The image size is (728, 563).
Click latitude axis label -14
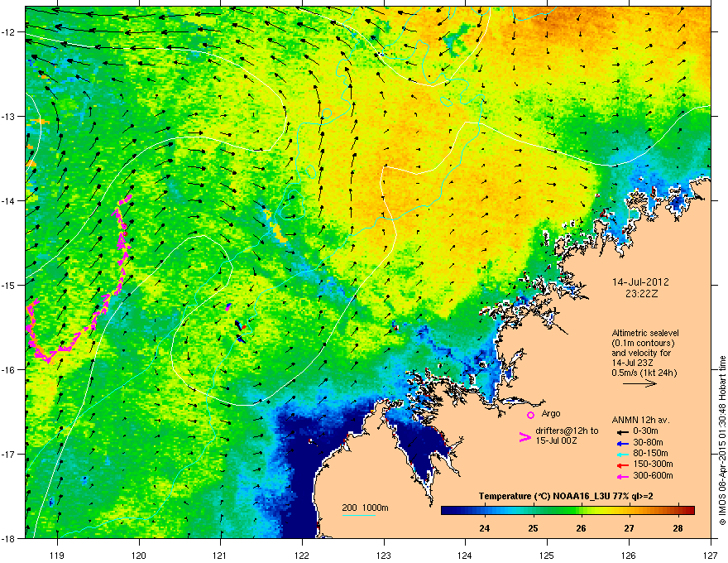8,200
